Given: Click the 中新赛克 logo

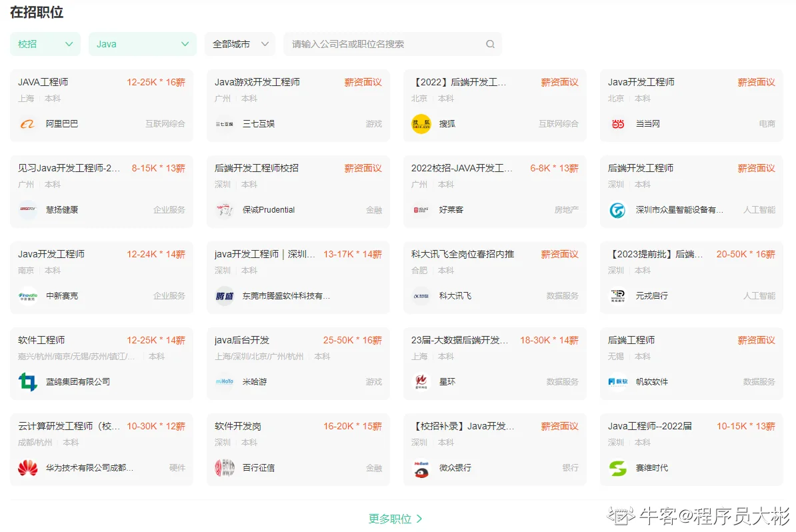Looking at the screenshot, I should (27, 296).
